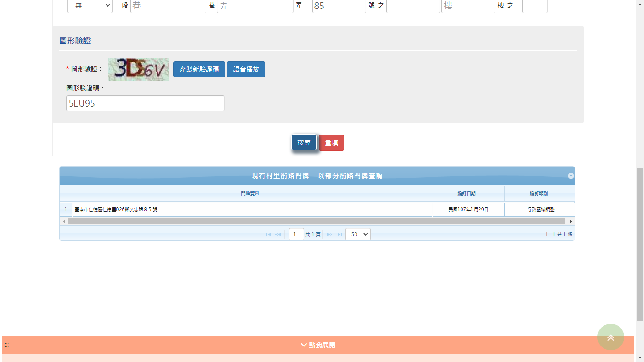Click the scroll-to-top double chevron button
The width and height of the screenshot is (644, 362).
[x=611, y=337]
